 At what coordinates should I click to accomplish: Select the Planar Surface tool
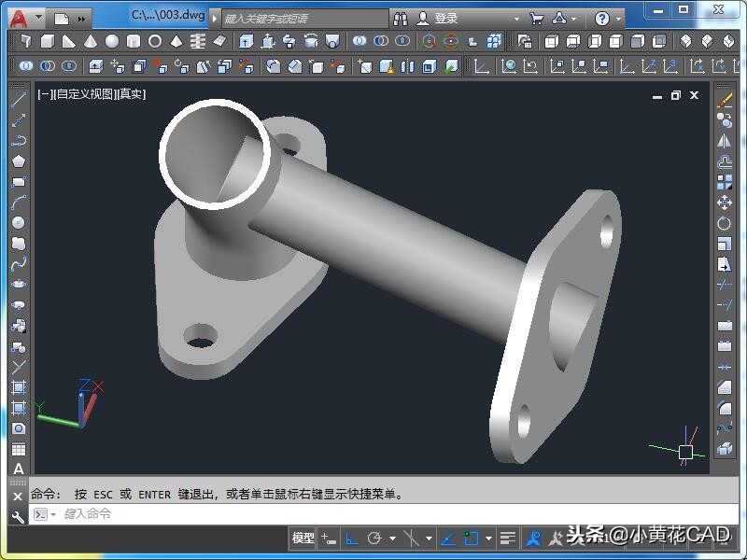[x=219, y=41]
